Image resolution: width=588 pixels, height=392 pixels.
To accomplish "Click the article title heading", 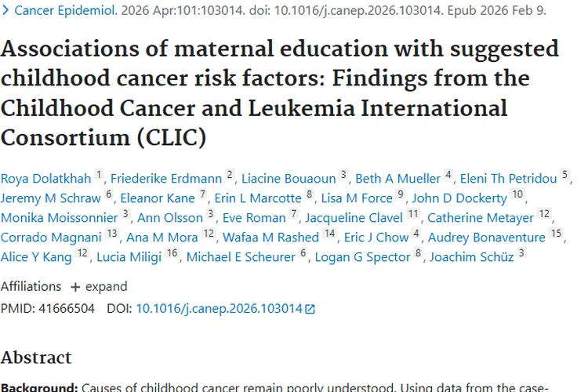I will tap(280, 93).
